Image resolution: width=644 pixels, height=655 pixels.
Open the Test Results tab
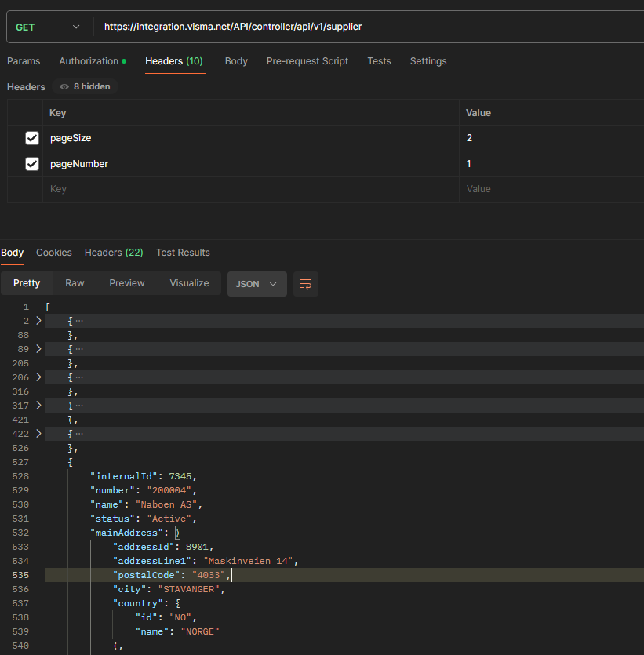pyautogui.click(x=183, y=253)
